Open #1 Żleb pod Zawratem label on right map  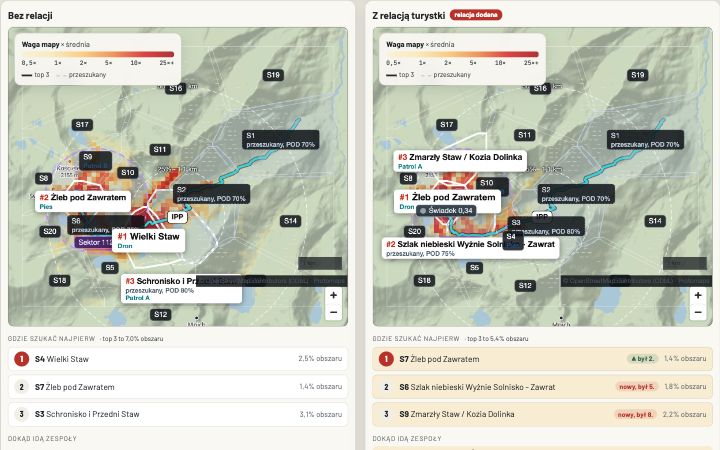(x=447, y=201)
